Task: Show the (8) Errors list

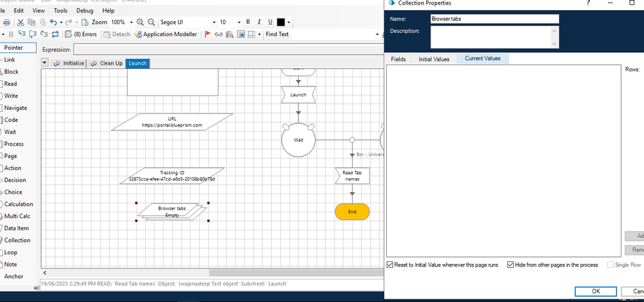Action: [81, 34]
